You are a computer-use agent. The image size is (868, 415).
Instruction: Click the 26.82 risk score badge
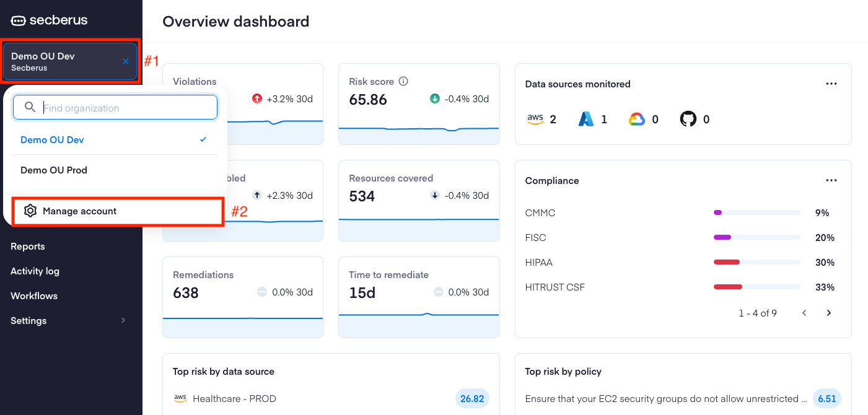pos(472,399)
